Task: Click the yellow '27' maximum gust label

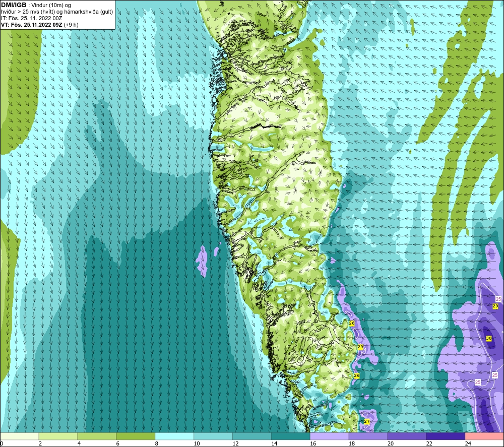Action: click(367, 422)
